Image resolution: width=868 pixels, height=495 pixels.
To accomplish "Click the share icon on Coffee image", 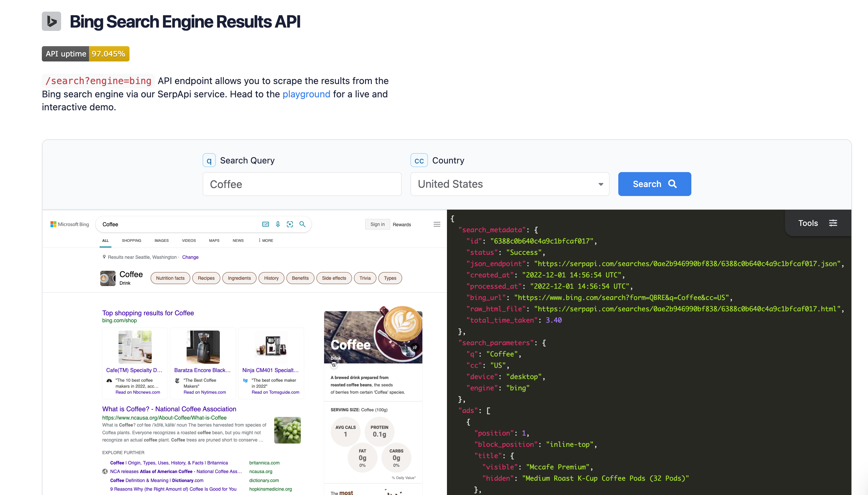I will pyautogui.click(x=415, y=347).
